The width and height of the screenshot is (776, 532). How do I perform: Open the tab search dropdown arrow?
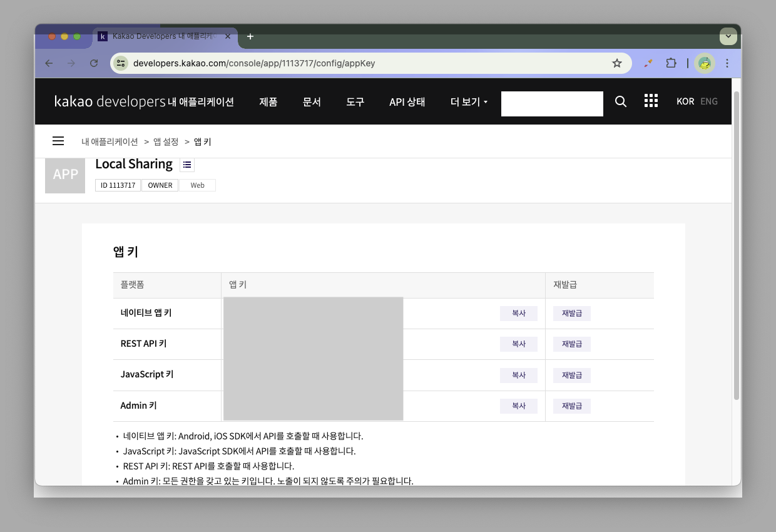[x=728, y=36]
